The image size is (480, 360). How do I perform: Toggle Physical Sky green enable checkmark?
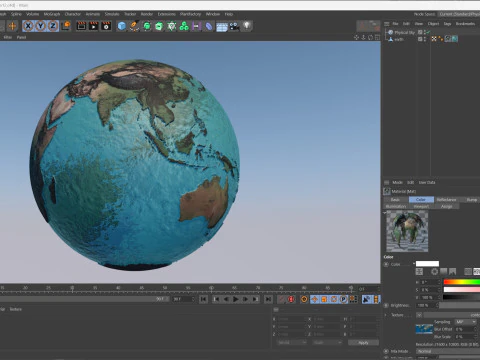tap(428, 32)
